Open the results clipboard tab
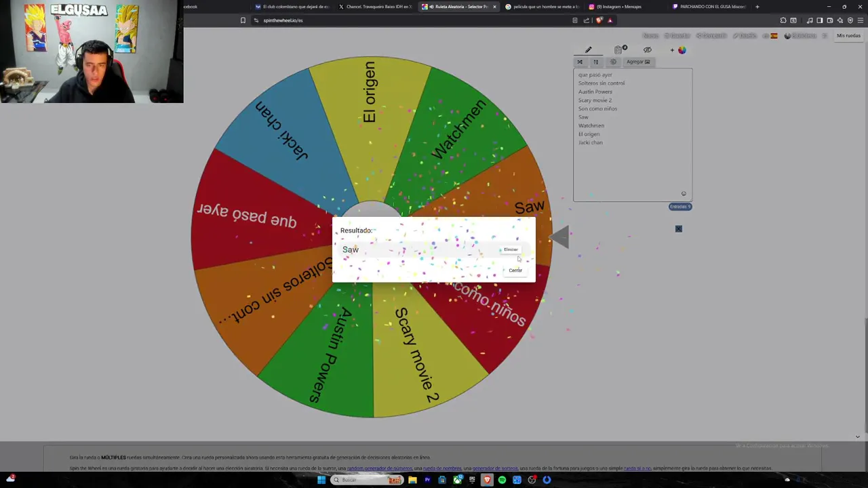868x488 pixels. [x=620, y=49]
